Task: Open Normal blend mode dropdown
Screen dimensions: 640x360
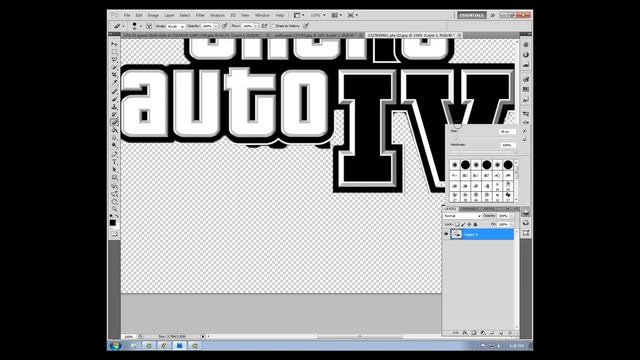Action: (462, 216)
